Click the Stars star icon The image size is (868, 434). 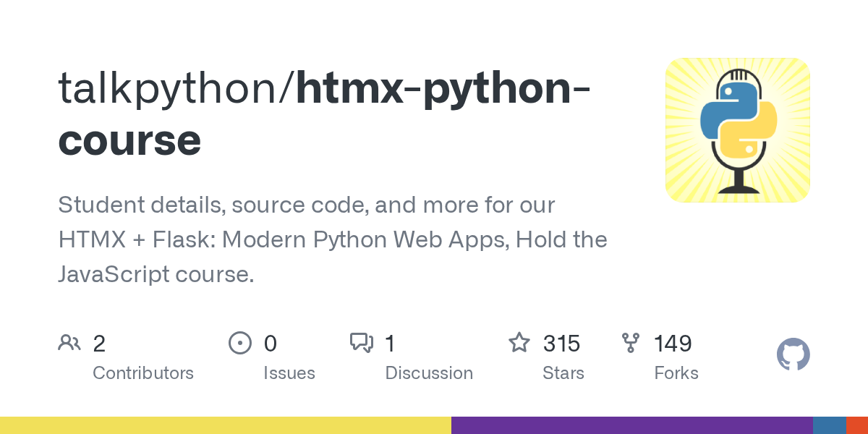(519, 342)
